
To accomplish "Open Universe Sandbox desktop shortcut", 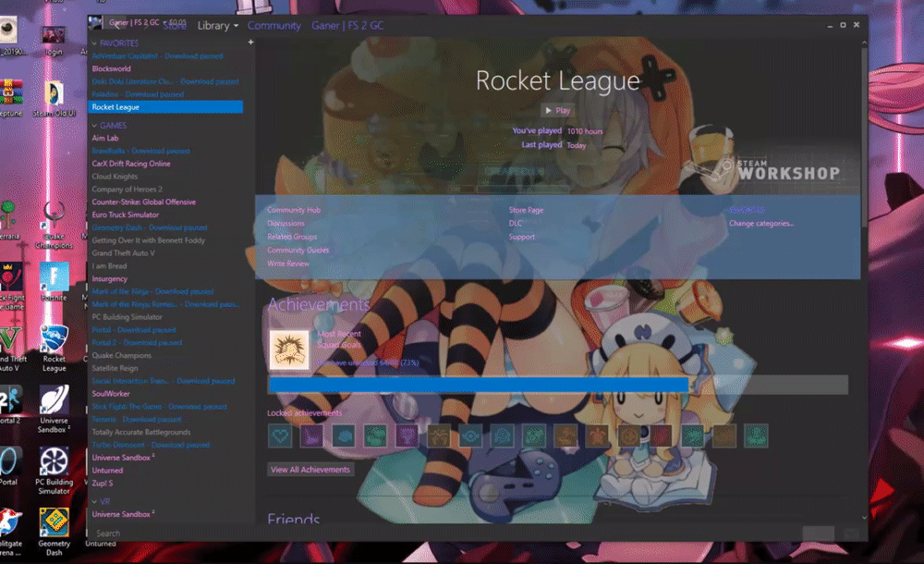I will point(55,410).
